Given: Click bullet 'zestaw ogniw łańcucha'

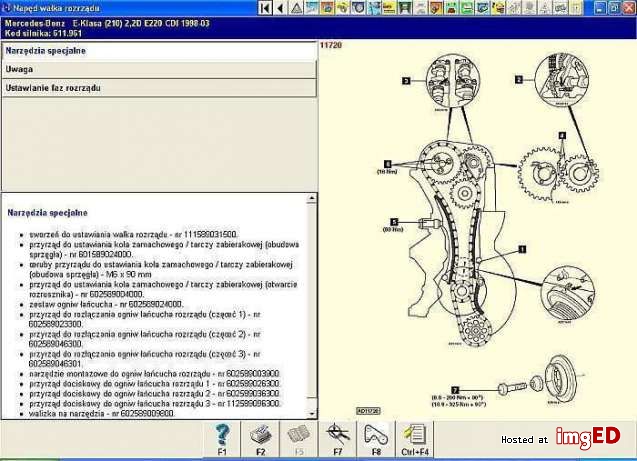Looking at the screenshot, I should [106, 304].
